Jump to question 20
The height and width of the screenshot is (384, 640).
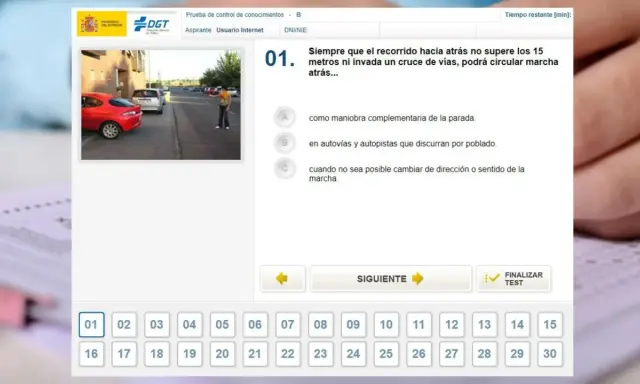coord(222,353)
